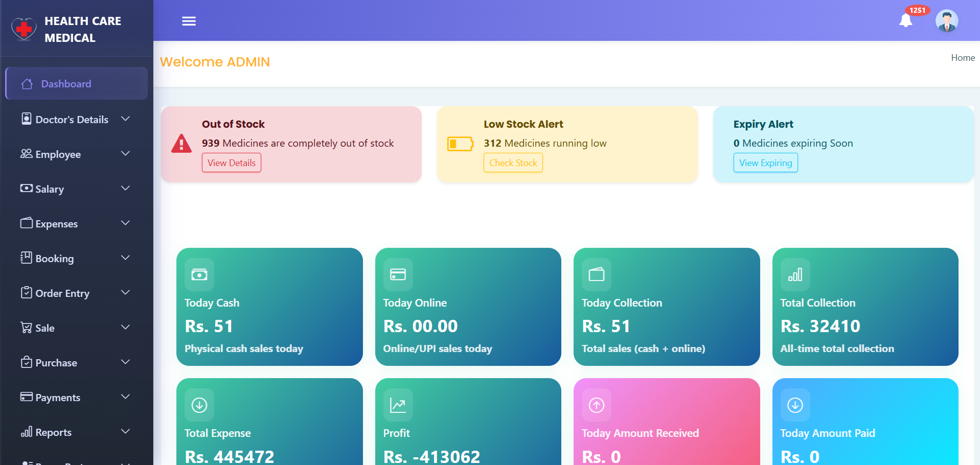Click the Out of Stock warning icon
Image resolution: width=980 pixels, height=465 pixels.
click(x=181, y=144)
